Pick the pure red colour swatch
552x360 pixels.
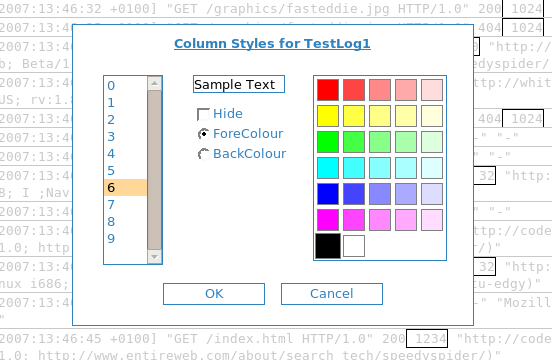[x=328, y=90]
